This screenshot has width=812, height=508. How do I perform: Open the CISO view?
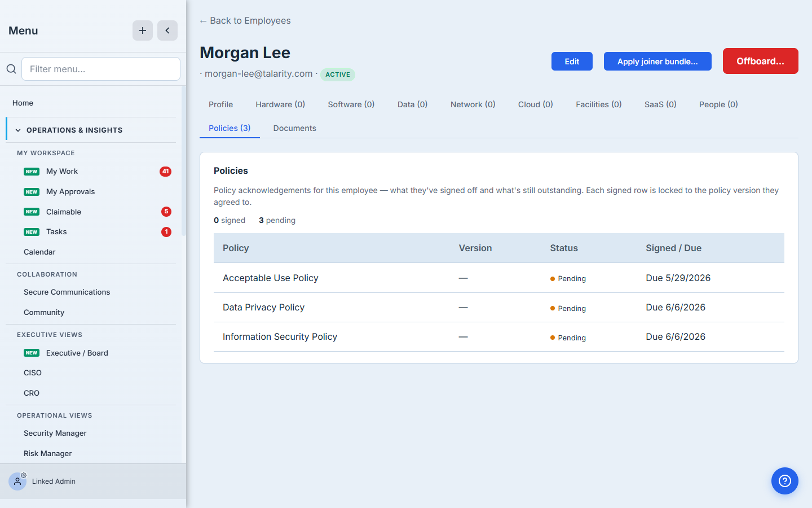[33, 373]
